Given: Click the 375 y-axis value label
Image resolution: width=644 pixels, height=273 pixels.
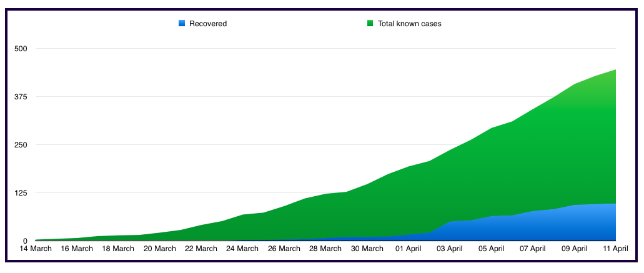Looking at the screenshot, I should tap(22, 97).
